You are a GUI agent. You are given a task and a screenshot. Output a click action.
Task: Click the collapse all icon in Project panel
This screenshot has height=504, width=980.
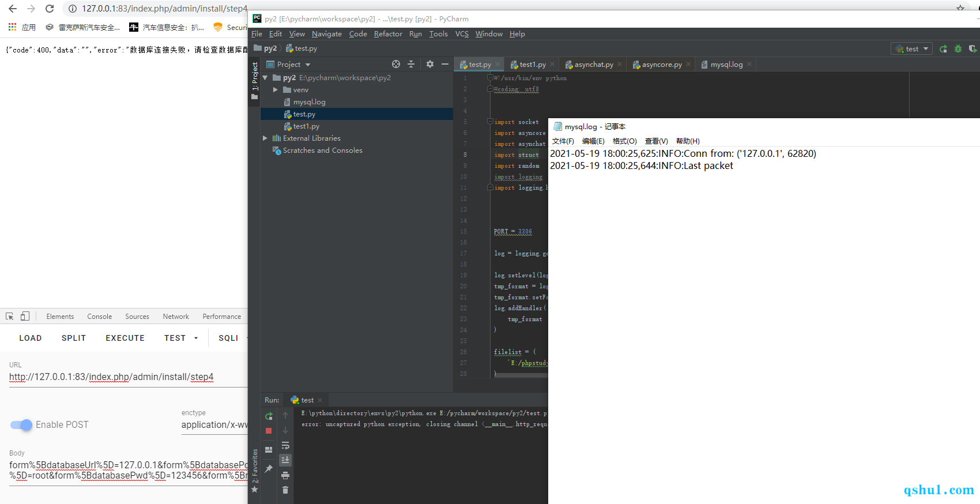pyautogui.click(x=411, y=64)
